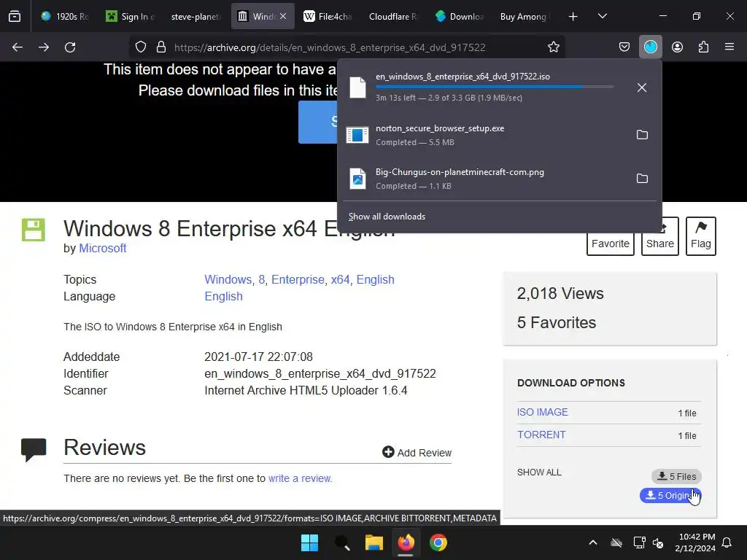Image resolution: width=747 pixels, height=560 pixels.
Task: Download all 5 Files
Action: (676, 476)
